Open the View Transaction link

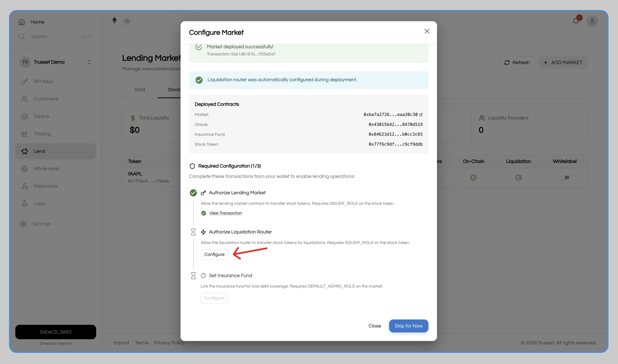(x=225, y=213)
